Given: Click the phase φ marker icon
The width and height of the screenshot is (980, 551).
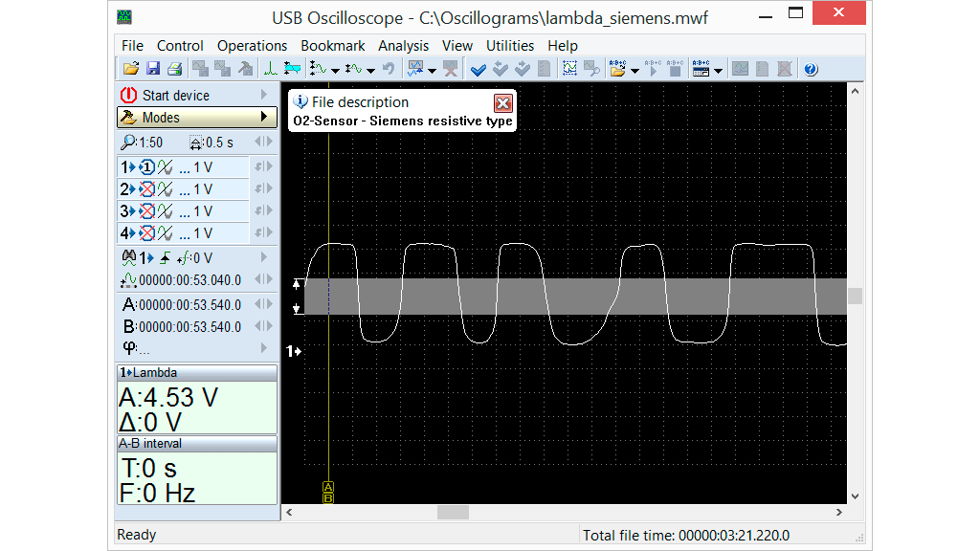Looking at the screenshot, I should [129, 347].
